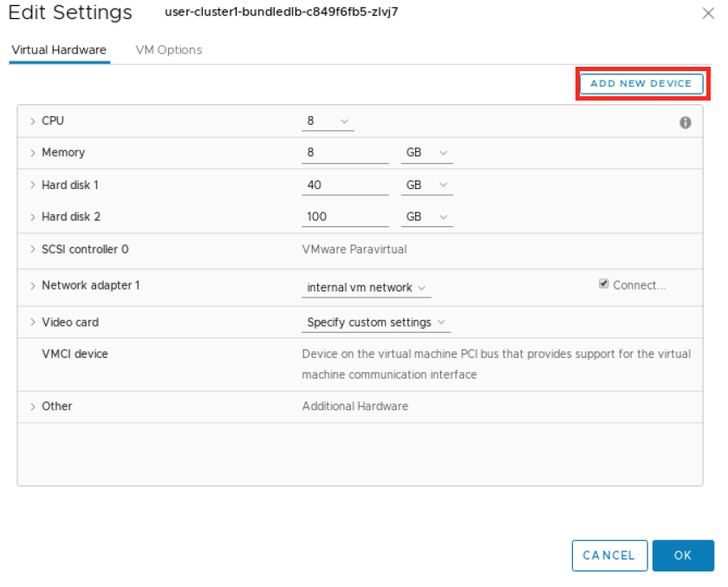The height and width of the screenshot is (587, 728).
Task: Open the CPU count dropdown
Action: tap(328, 121)
